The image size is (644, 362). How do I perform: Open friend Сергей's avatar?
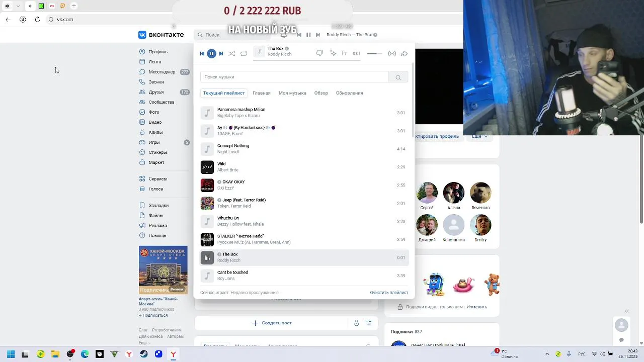click(x=427, y=193)
